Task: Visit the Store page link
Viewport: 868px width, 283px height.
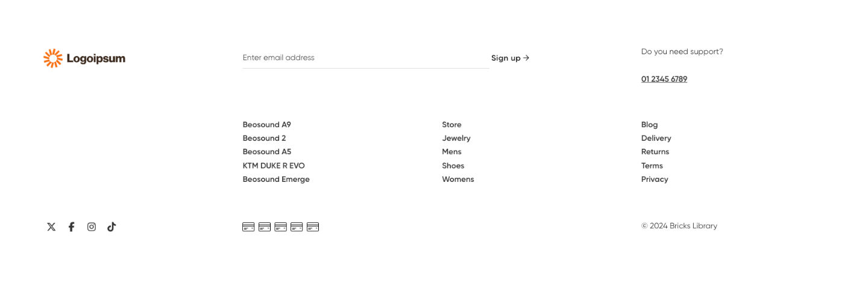Action: (x=451, y=125)
